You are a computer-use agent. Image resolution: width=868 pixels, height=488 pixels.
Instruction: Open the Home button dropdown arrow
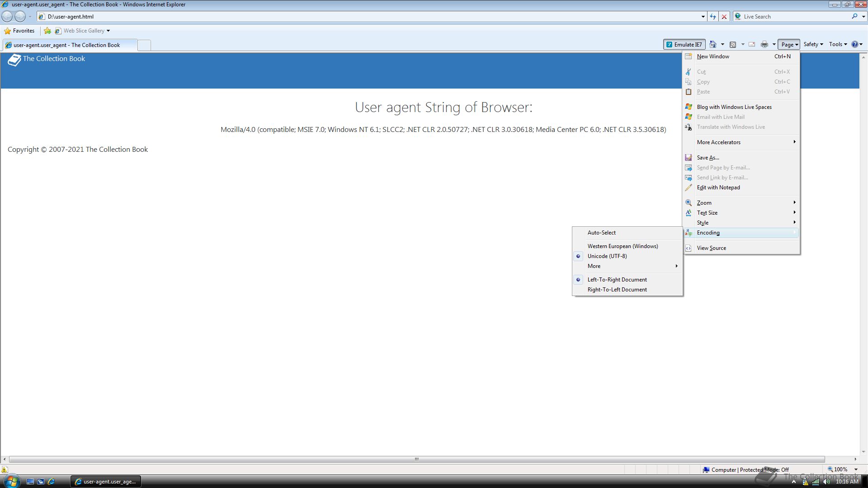[722, 44]
